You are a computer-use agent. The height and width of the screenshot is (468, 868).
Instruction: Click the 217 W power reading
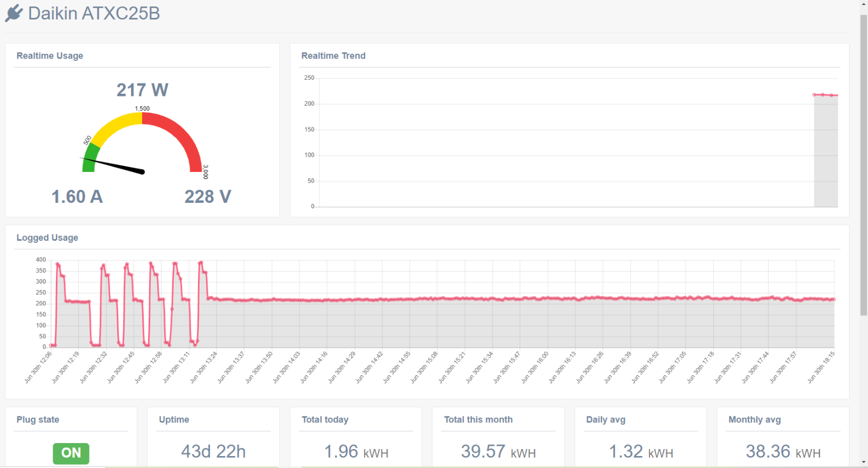(142, 90)
